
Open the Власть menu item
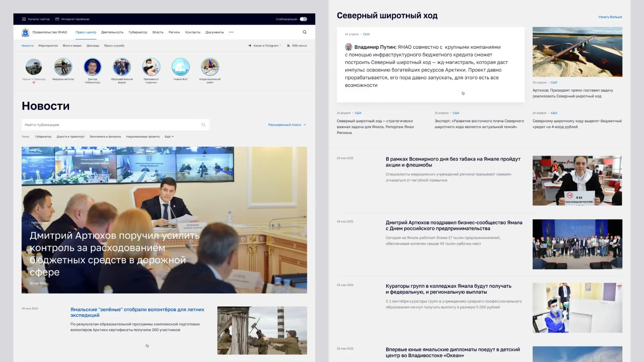click(158, 32)
